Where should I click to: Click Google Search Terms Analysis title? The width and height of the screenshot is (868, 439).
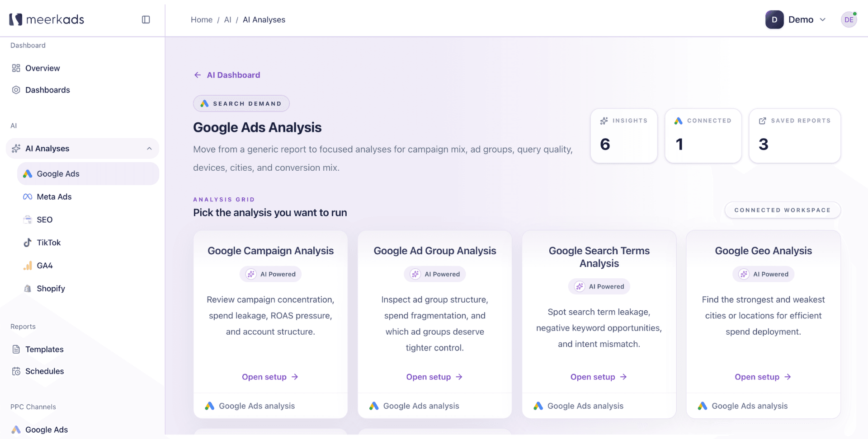click(x=599, y=257)
